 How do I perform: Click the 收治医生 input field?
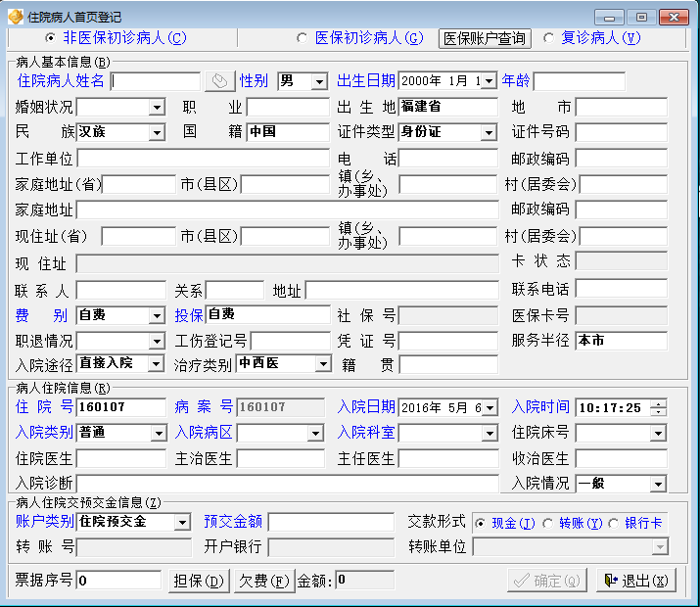point(622,459)
